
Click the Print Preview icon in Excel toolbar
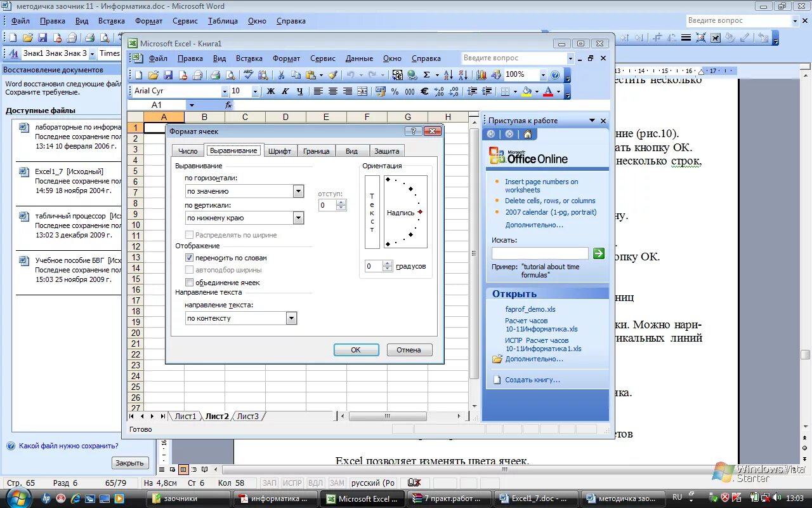click(x=230, y=75)
